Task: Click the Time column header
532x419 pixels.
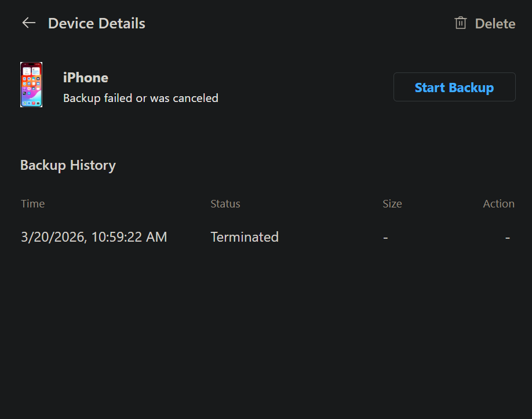Action: (32, 203)
